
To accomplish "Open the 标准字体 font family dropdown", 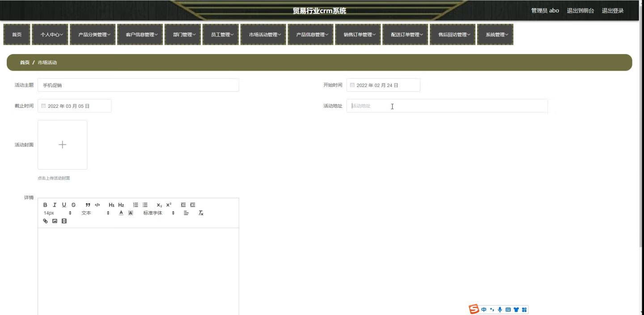I will point(159,213).
